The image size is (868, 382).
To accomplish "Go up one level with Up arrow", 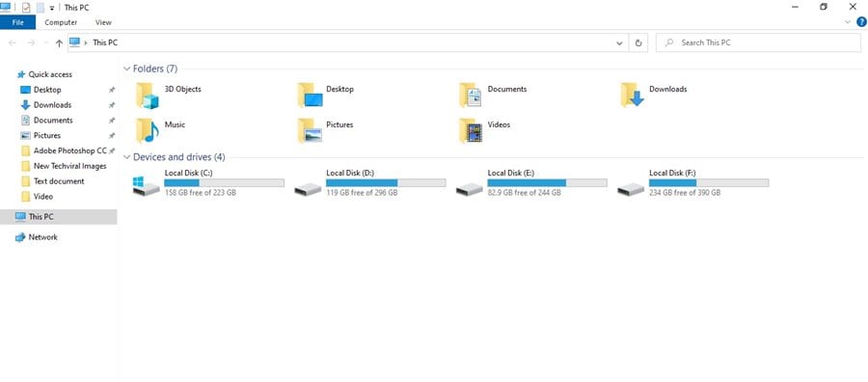I will 59,42.
